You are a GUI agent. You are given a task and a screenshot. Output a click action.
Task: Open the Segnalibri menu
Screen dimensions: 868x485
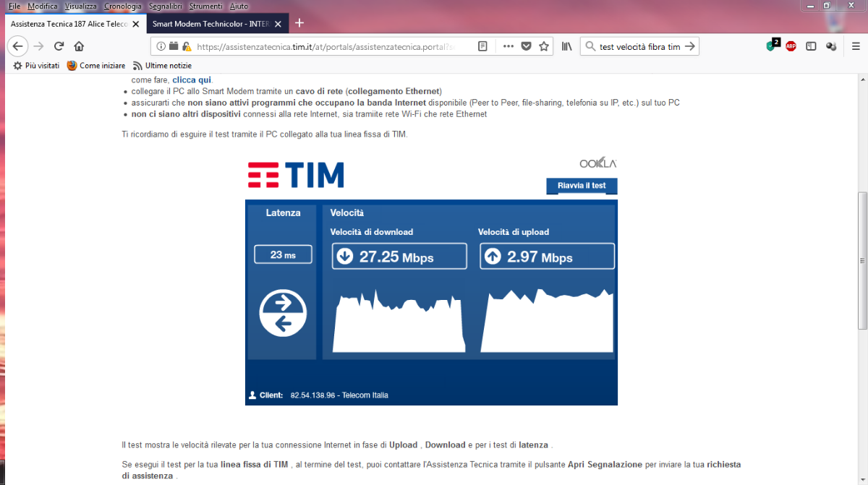(x=166, y=5)
